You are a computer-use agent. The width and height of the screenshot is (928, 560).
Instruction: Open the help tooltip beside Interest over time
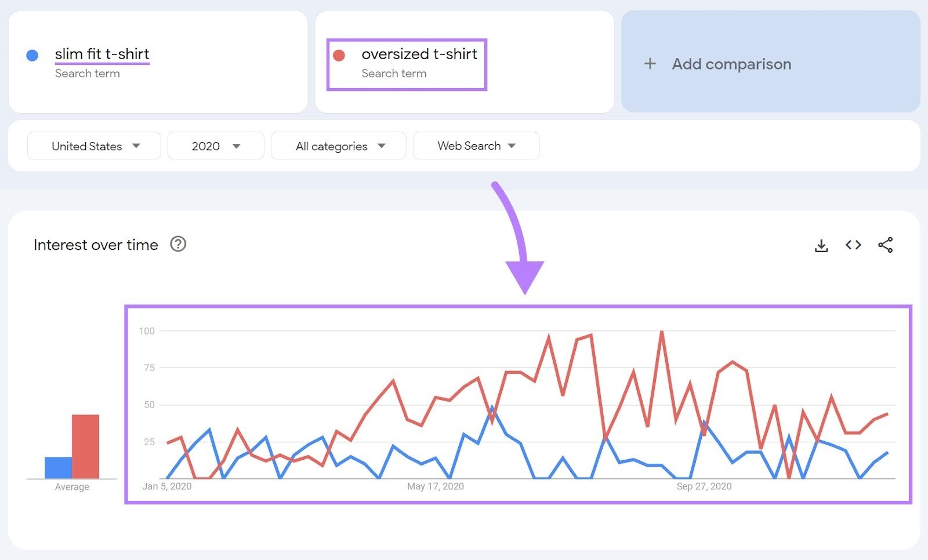[178, 245]
